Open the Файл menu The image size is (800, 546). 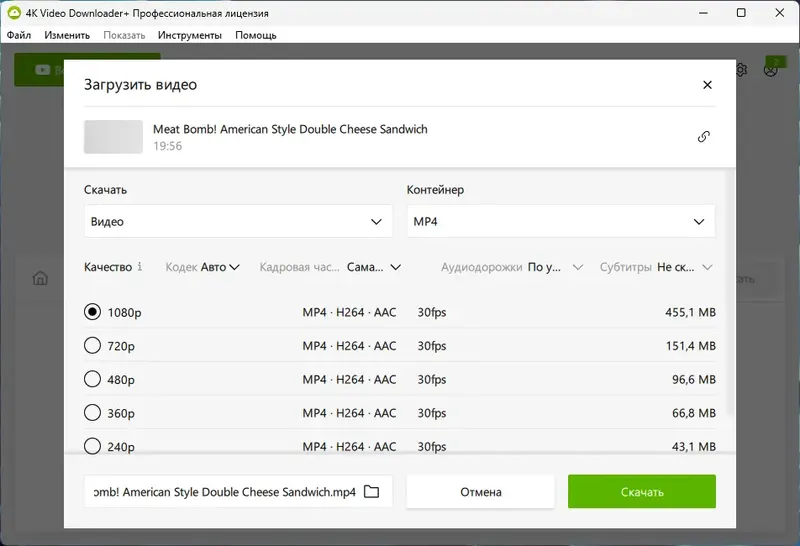coord(19,35)
